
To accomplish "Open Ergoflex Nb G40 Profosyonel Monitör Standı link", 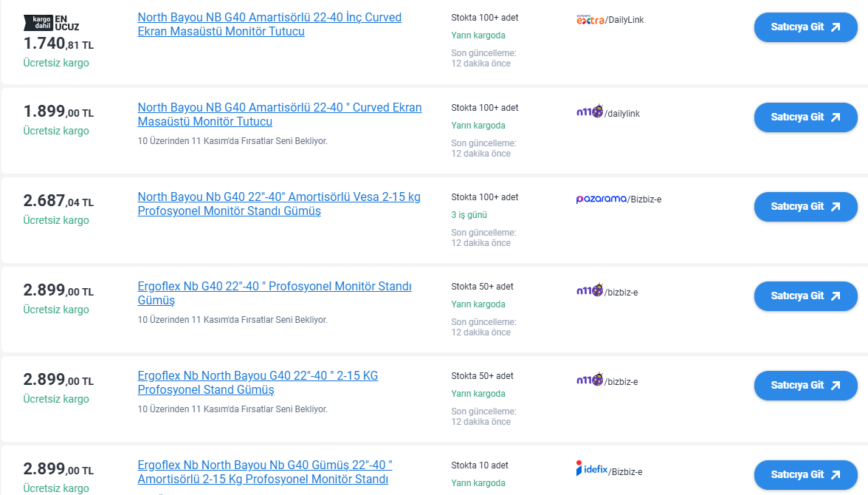I will pyautogui.click(x=275, y=293).
